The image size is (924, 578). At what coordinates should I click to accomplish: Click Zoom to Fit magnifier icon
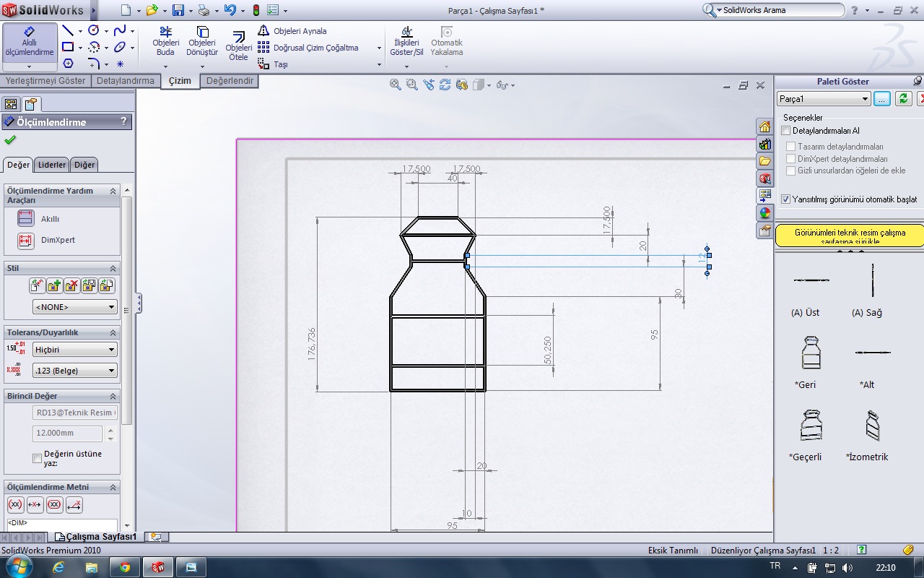[x=396, y=85]
